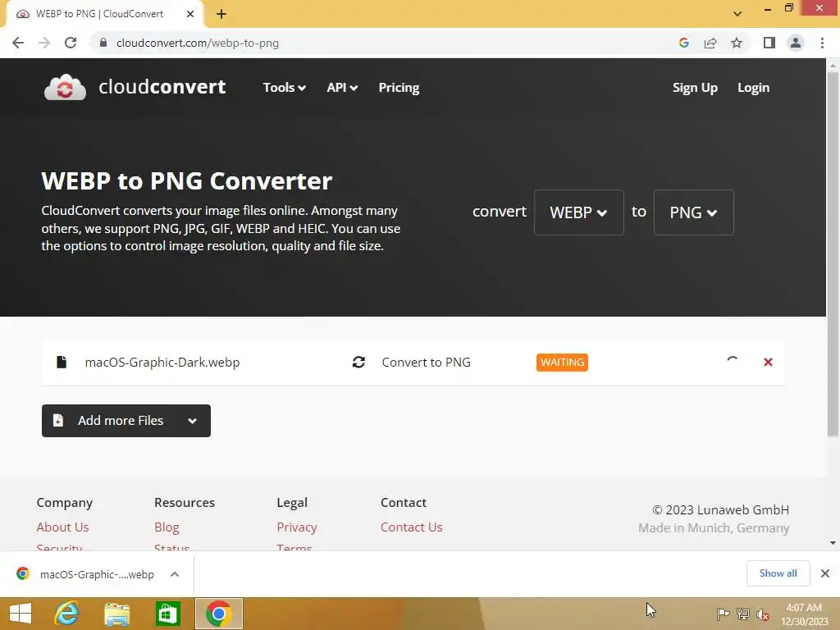Screen dimensions: 840x630
Task: Click the cloudconvert wordmark text
Action: coord(162,87)
